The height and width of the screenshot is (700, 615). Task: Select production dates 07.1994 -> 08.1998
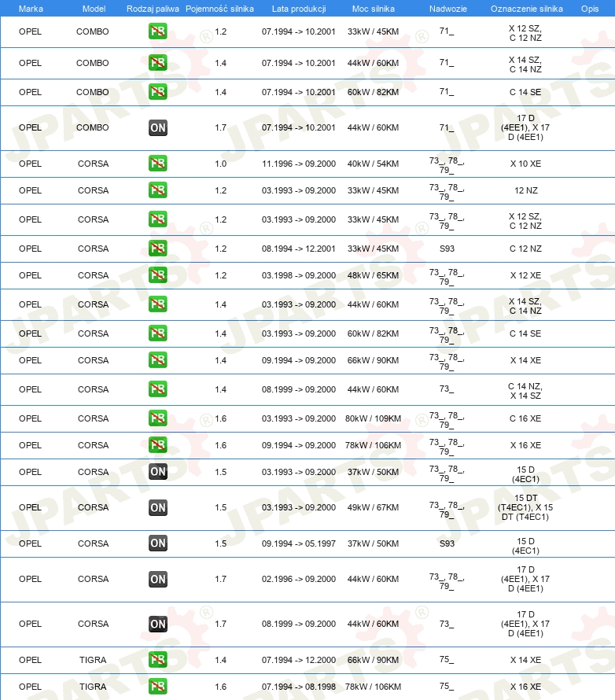tap(299, 687)
